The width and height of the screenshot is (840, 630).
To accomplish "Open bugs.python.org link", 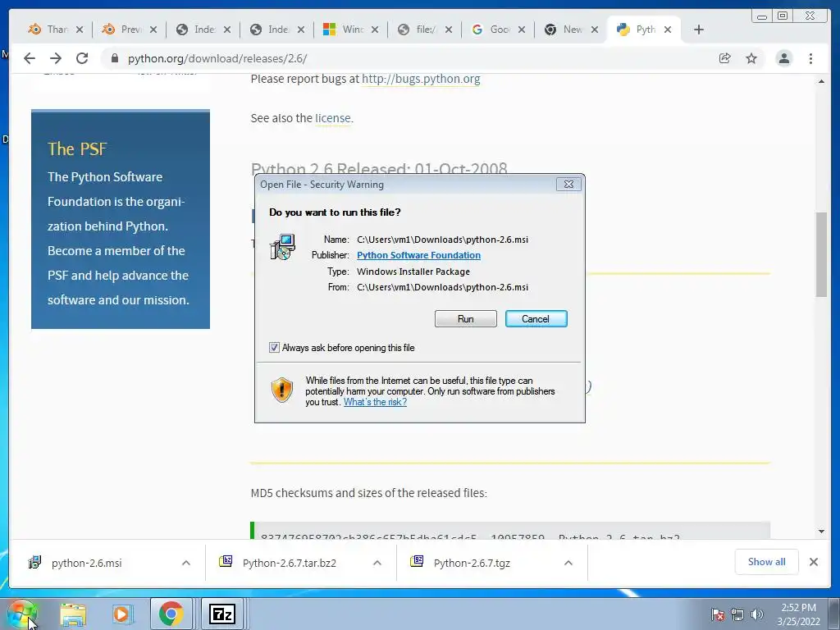I will click(x=421, y=79).
